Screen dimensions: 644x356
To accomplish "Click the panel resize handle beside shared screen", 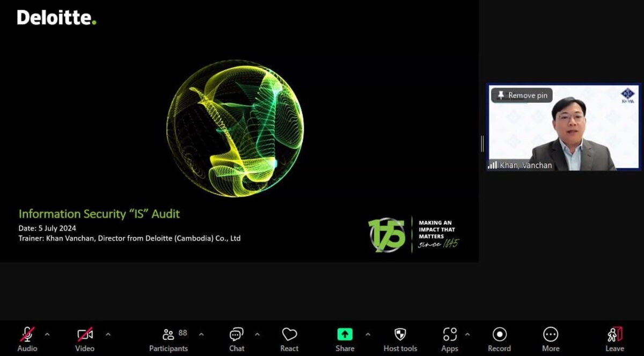I will [x=482, y=143].
